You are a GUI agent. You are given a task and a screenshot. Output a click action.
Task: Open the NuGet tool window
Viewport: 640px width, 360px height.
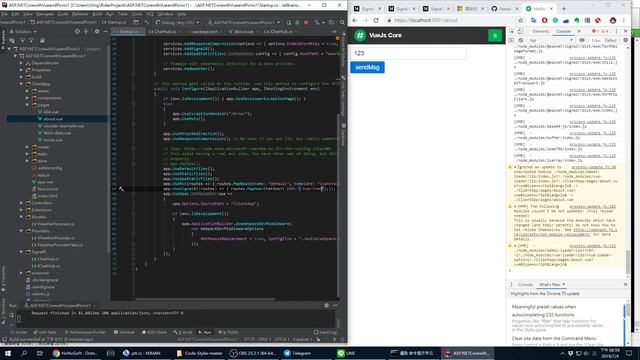(x=19, y=332)
